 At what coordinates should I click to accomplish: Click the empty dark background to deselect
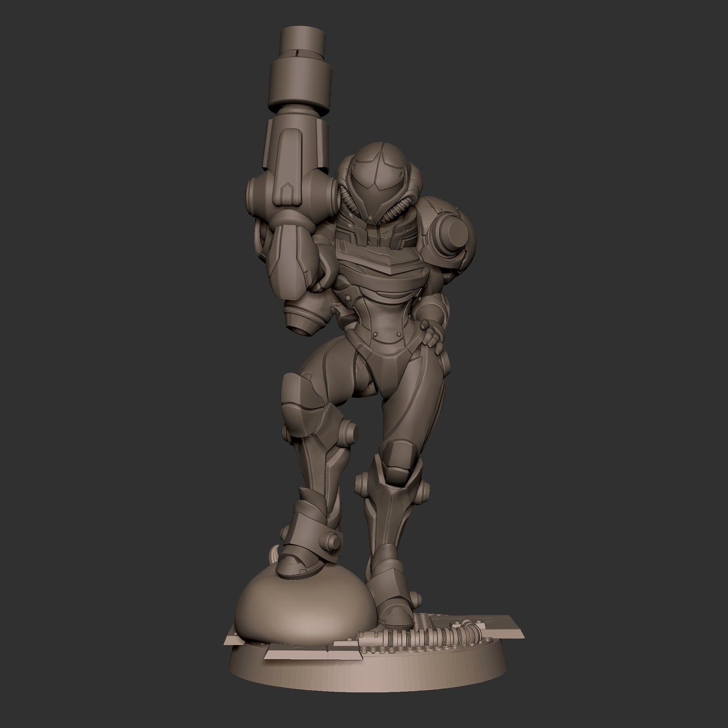605,151
